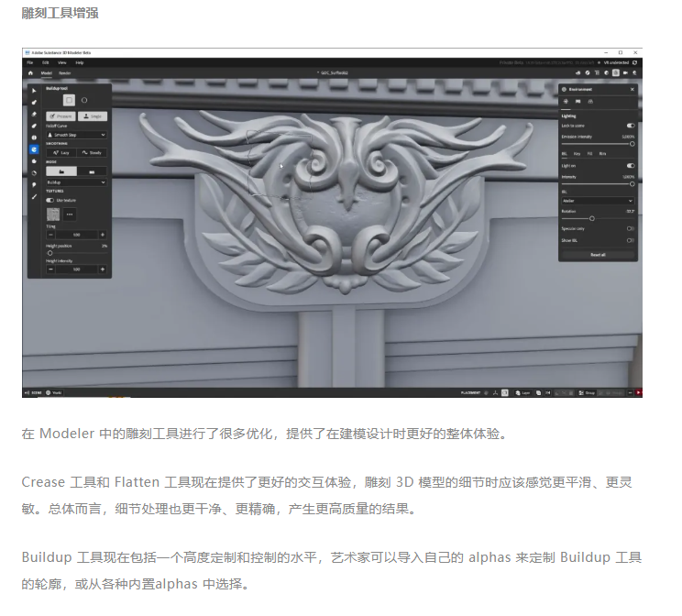Click the Home icon beside the Model tab
This screenshot has width=682, height=616.
point(30,72)
